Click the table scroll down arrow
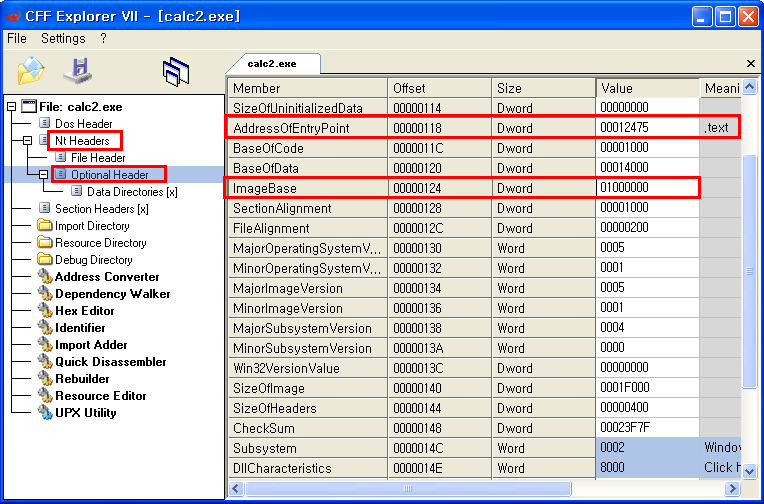The height and width of the screenshot is (504, 764). 749,471
